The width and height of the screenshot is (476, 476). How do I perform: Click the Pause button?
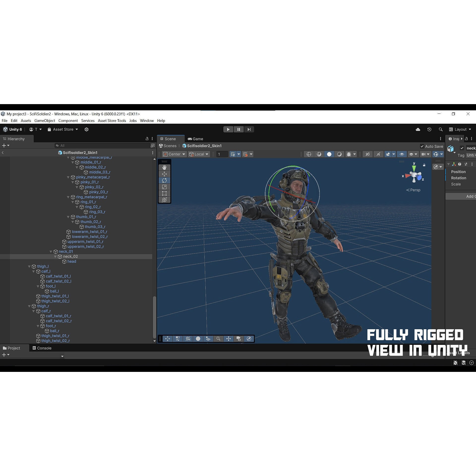[238, 129]
